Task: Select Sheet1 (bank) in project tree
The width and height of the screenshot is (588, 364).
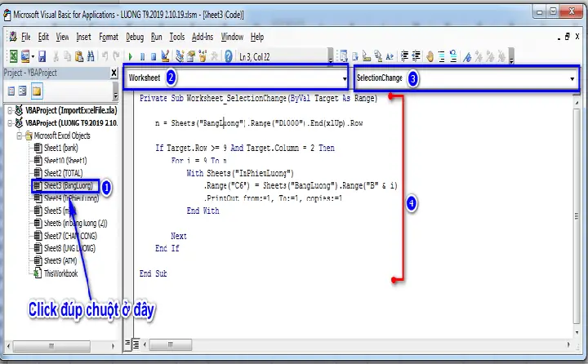Action: (x=60, y=148)
